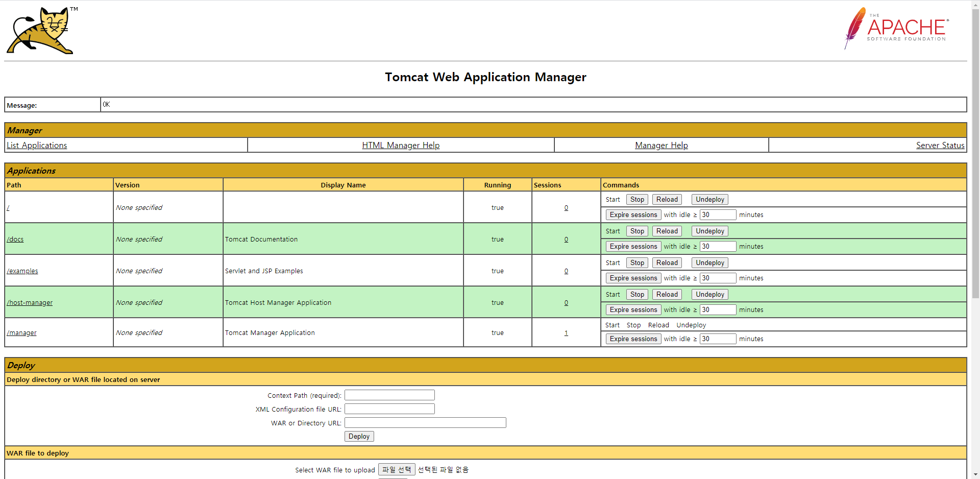This screenshot has height=479, width=980.
Task: Open the /docs application link
Action: pos(15,240)
